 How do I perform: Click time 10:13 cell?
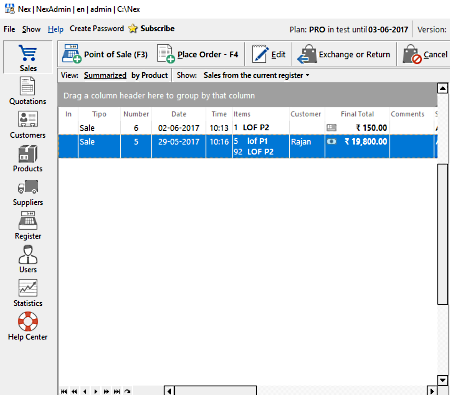pos(219,128)
